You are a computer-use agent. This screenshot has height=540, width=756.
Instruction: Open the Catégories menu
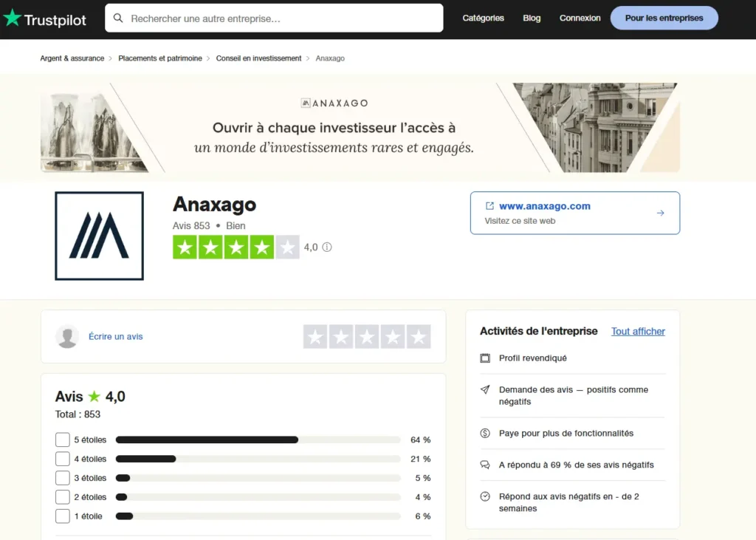483,18
